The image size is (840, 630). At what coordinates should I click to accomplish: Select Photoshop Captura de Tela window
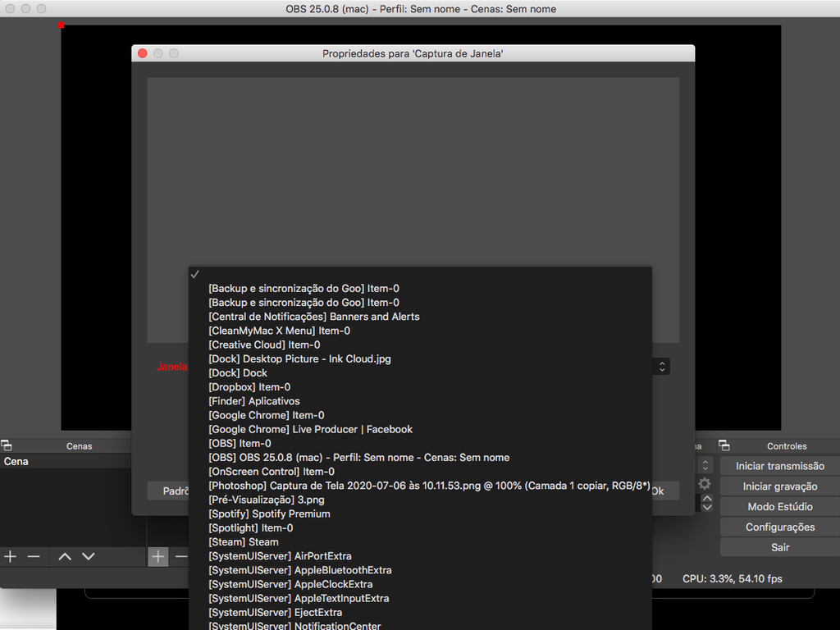(x=420, y=486)
